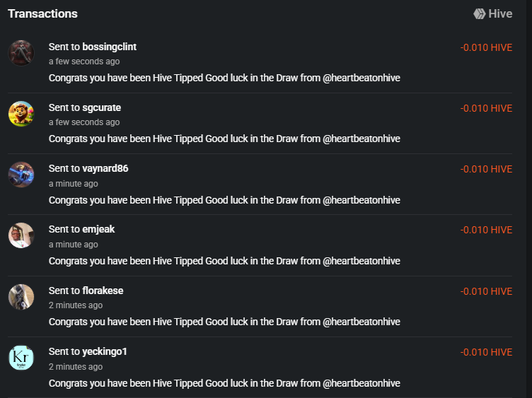Open the vaynard86 username link
The width and height of the screenshot is (532, 398).
(x=105, y=168)
